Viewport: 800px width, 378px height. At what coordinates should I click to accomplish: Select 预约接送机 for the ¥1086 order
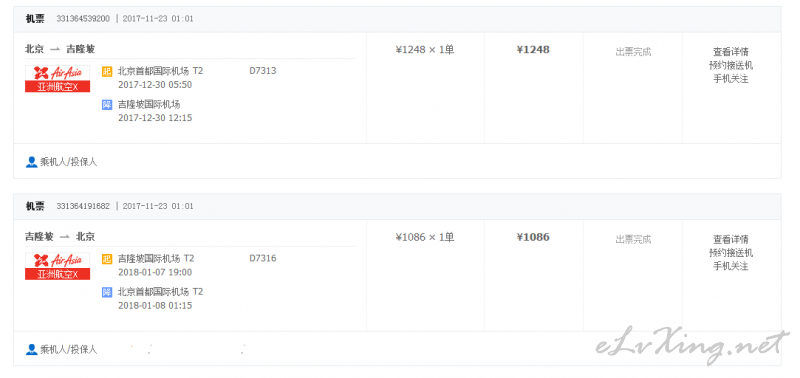pyautogui.click(x=731, y=253)
